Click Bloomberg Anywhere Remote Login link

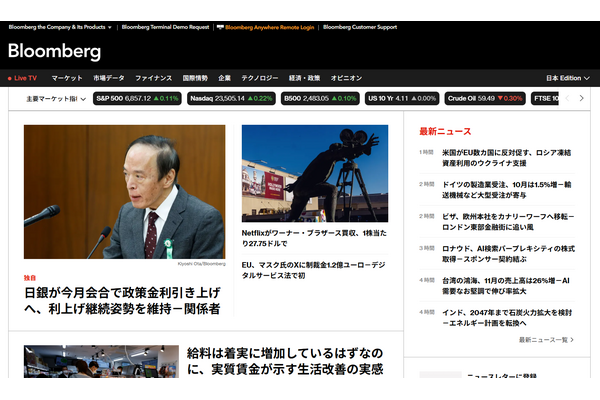[269, 27]
